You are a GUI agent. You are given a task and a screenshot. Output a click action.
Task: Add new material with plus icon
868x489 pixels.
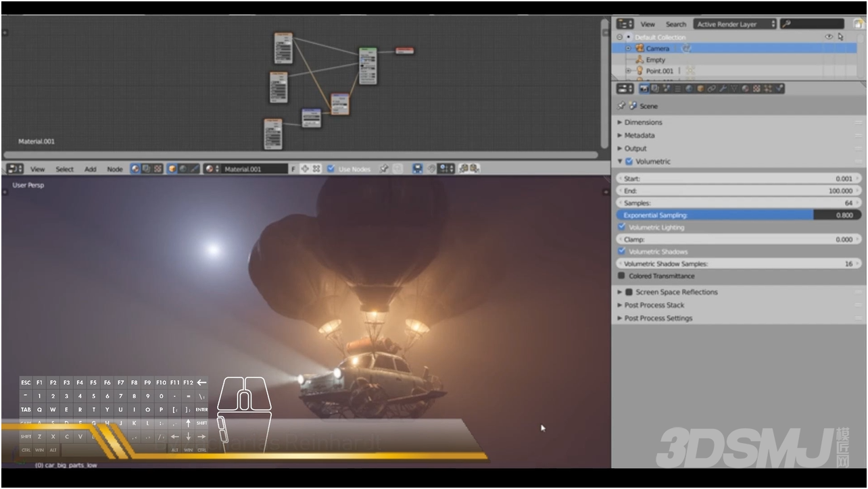point(304,169)
